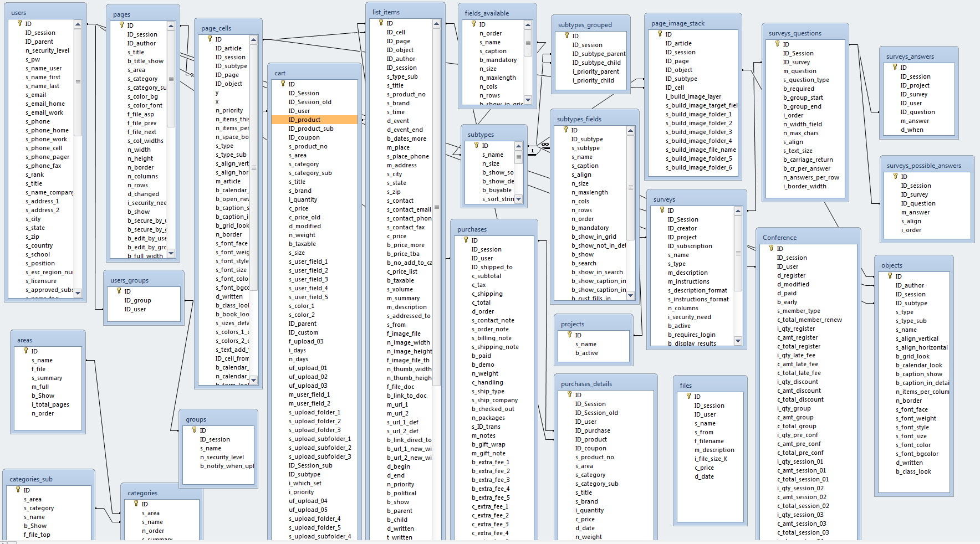
Task: Click the key icon in surveys_answers table
Action: click(895, 67)
